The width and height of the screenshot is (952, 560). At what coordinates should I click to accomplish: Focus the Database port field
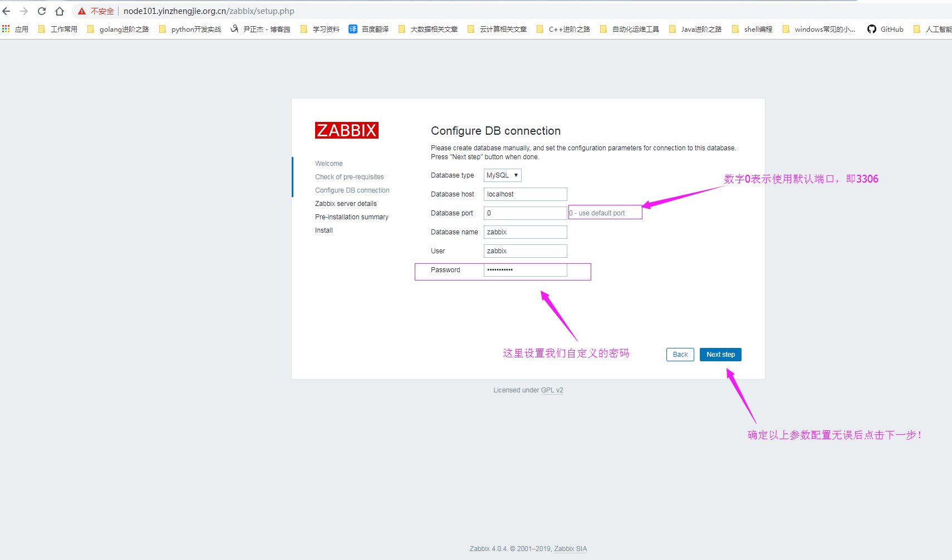[526, 213]
